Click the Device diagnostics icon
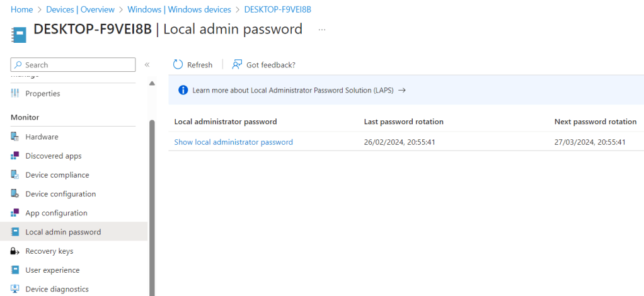The image size is (644, 296). tap(15, 289)
